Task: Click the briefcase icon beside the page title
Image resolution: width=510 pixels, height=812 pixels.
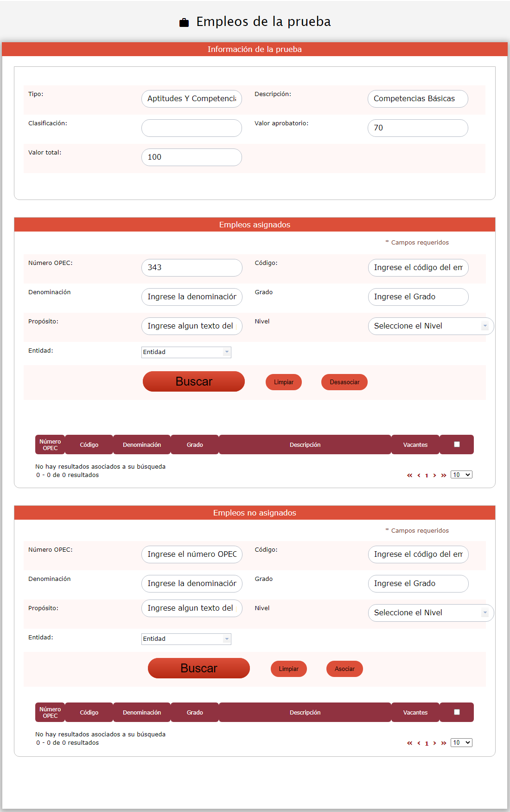Action: 184,22
